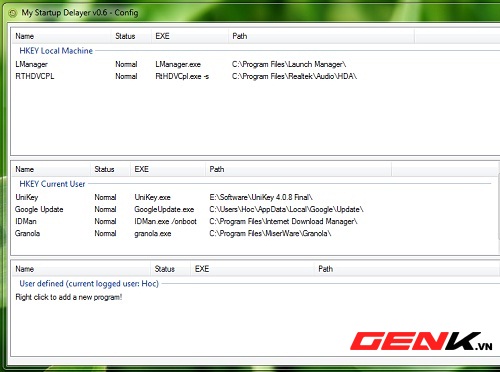Screen dimensions: 500x372
Task: Click the EXE column header in User defined list
Action: 252,269
